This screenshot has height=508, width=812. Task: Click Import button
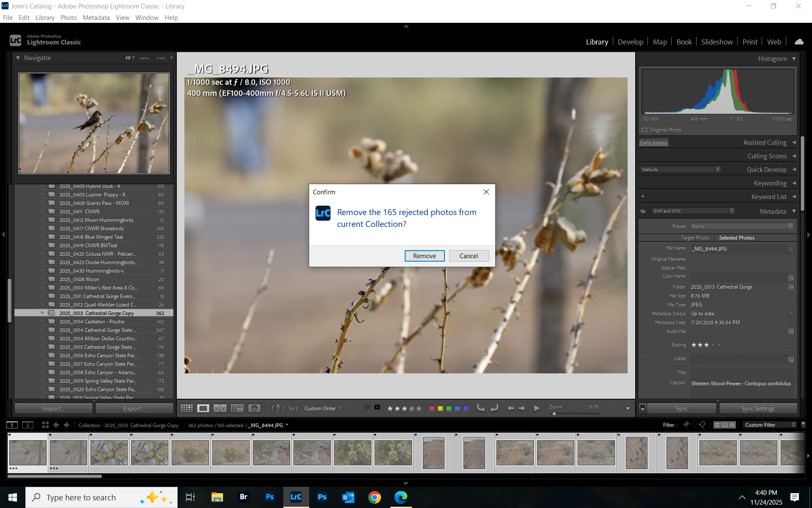[x=53, y=409]
